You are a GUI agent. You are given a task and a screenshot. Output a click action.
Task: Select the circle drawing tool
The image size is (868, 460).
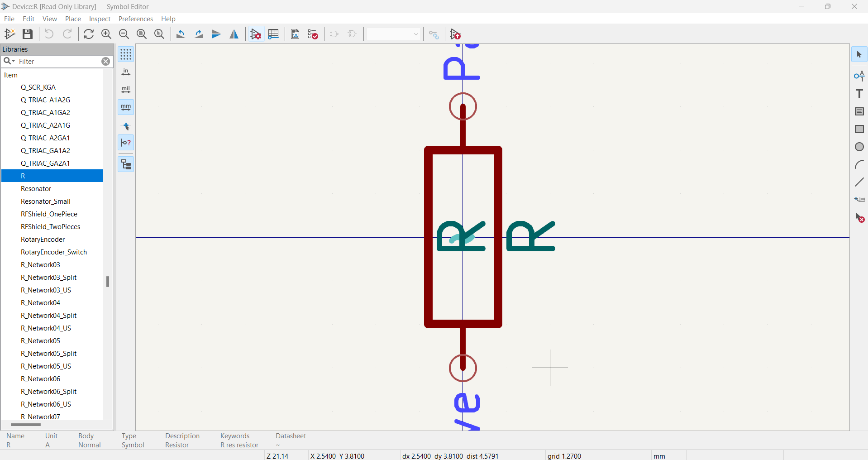(x=859, y=147)
